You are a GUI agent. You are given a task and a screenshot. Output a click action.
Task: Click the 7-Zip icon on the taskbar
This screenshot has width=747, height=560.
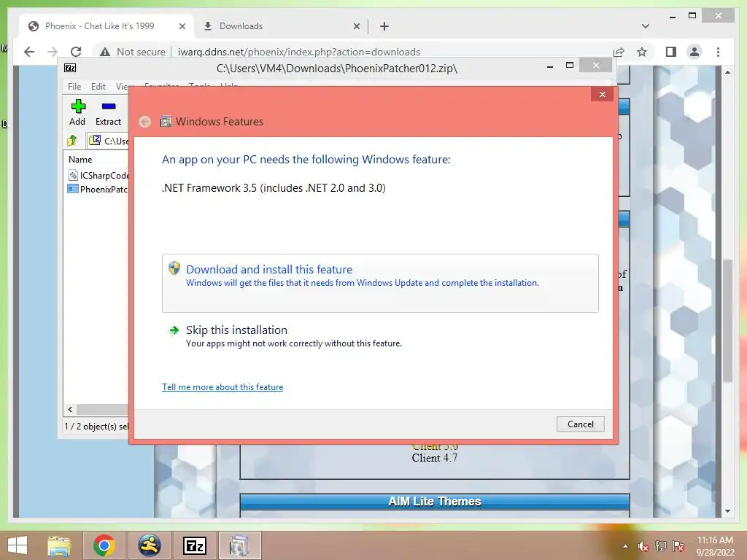195,545
